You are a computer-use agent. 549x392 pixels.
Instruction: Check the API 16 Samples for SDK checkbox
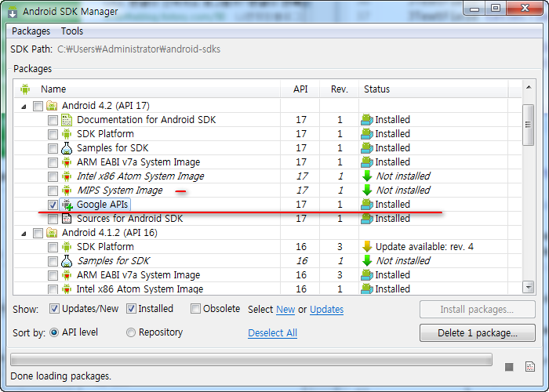point(53,261)
